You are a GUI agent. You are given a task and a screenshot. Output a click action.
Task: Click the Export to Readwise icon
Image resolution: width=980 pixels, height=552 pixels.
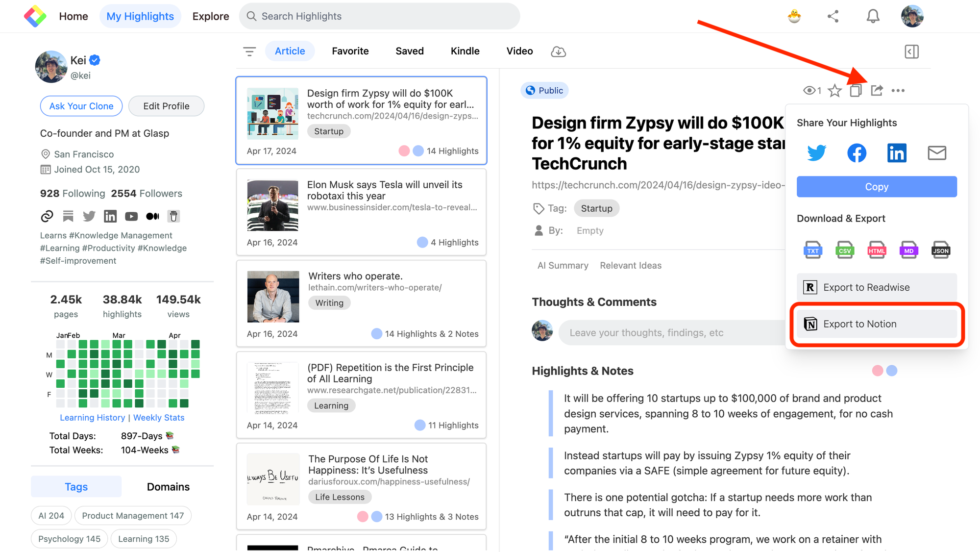(x=810, y=287)
